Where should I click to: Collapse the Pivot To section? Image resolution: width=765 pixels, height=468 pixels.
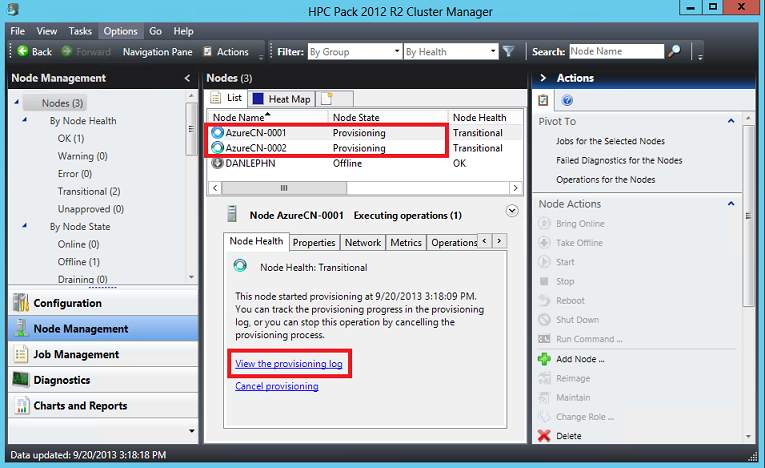pyautogui.click(x=732, y=121)
